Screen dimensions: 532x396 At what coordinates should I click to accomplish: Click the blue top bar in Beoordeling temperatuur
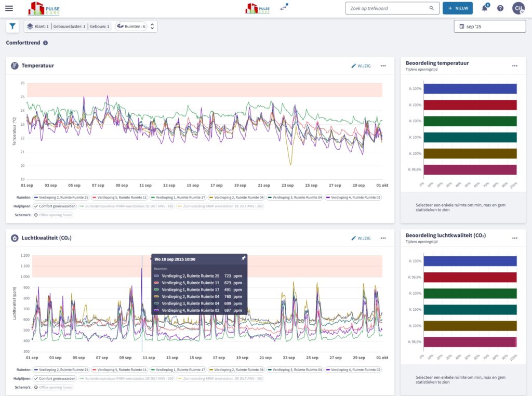pos(469,89)
